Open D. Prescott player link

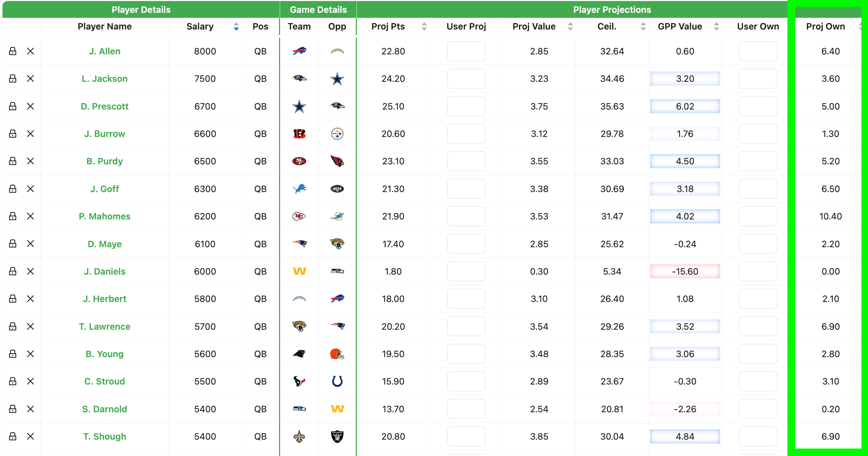coord(105,106)
